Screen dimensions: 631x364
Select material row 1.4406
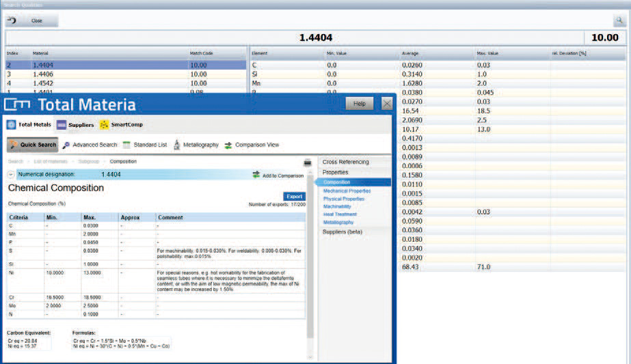click(x=126, y=74)
